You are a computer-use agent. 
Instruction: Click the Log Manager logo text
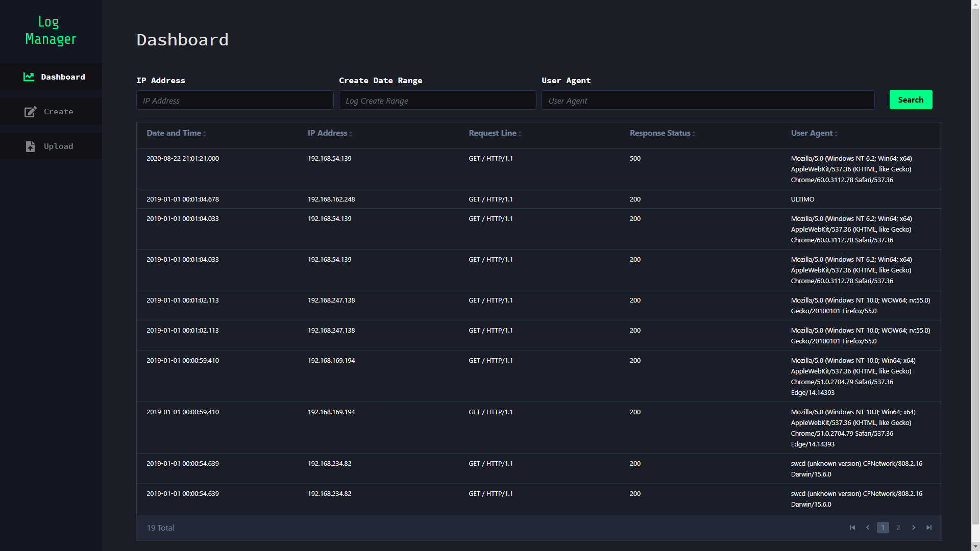click(x=51, y=31)
